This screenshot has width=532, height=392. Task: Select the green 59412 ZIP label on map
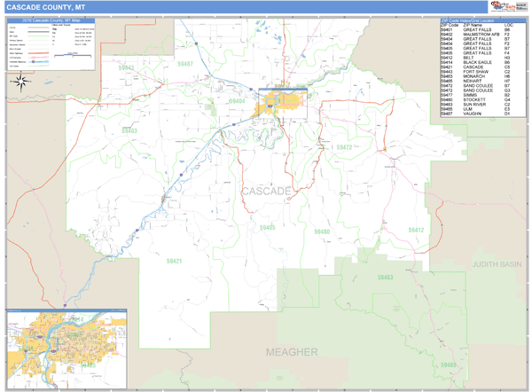(x=414, y=230)
